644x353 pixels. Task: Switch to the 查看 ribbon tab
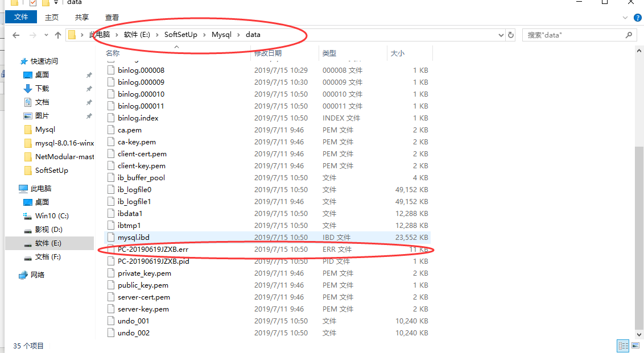[x=112, y=17]
